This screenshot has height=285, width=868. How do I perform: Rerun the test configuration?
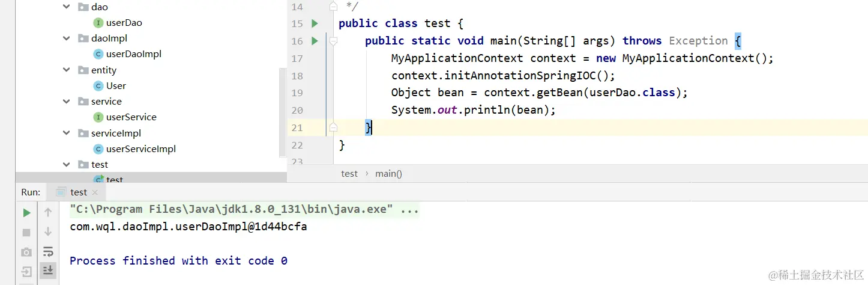[26, 212]
